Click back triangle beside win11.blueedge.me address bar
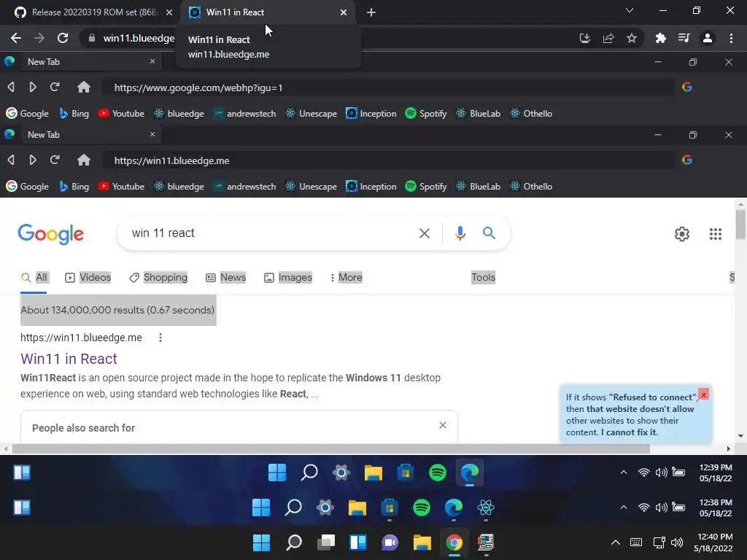 tap(11, 160)
